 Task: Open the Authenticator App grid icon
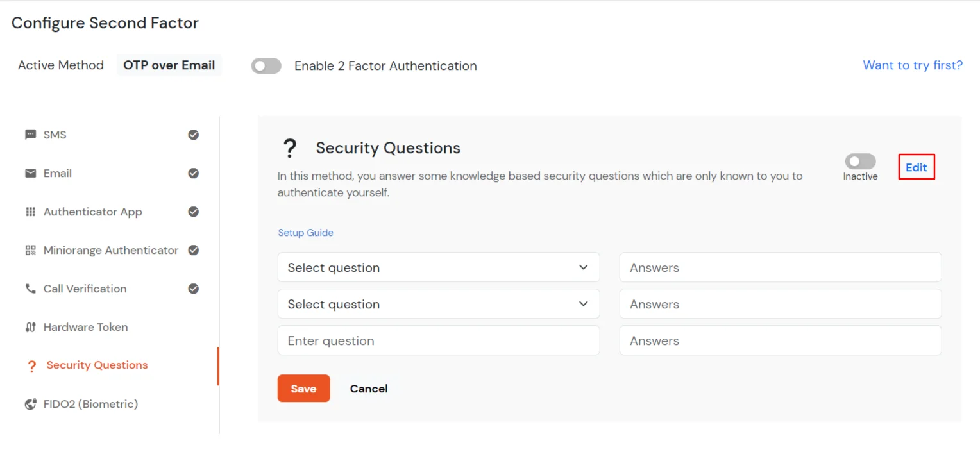click(x=30, y=212)
